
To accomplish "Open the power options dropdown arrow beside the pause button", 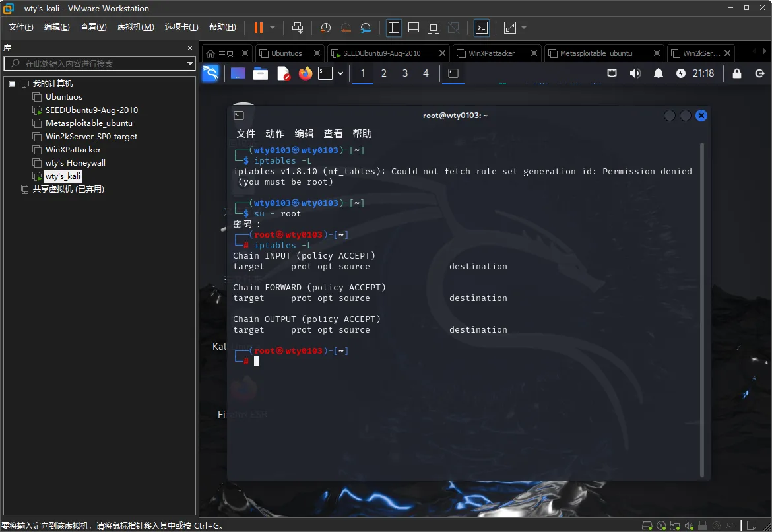I will [x=273, y=28].
